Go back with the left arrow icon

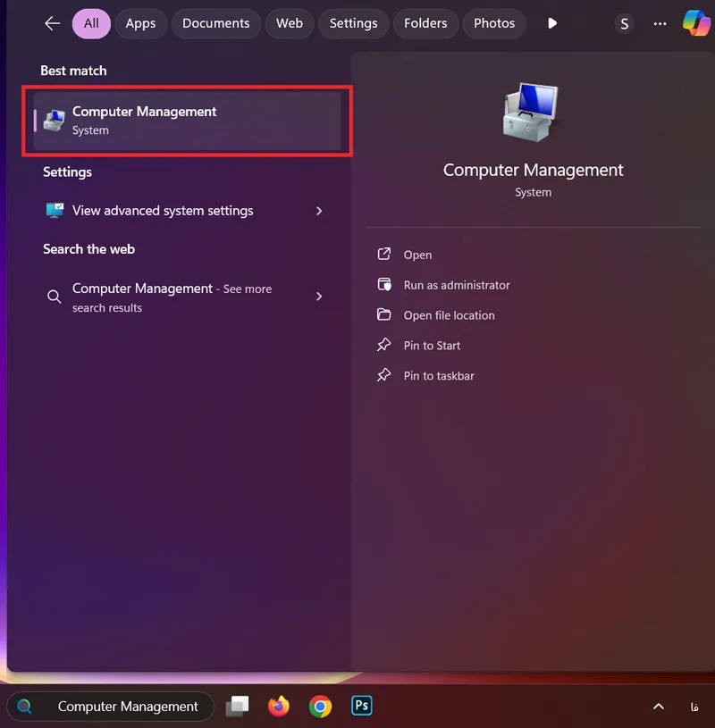click(x=53, y=23)
